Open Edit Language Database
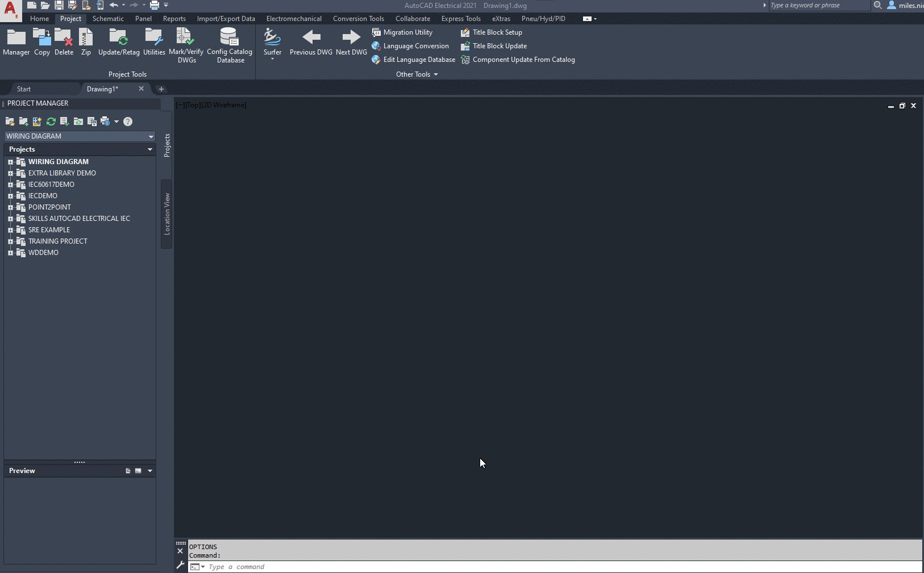 tap(414, 60)
